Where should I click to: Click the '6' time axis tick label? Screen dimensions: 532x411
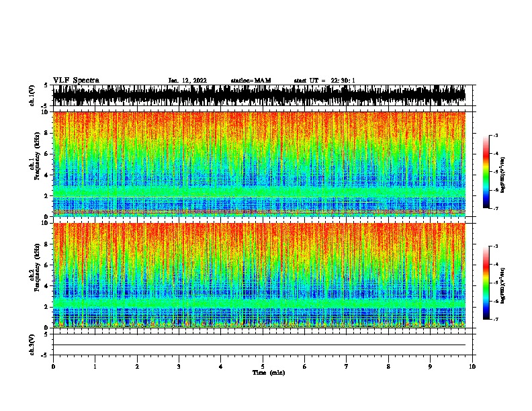coord(305,367)
